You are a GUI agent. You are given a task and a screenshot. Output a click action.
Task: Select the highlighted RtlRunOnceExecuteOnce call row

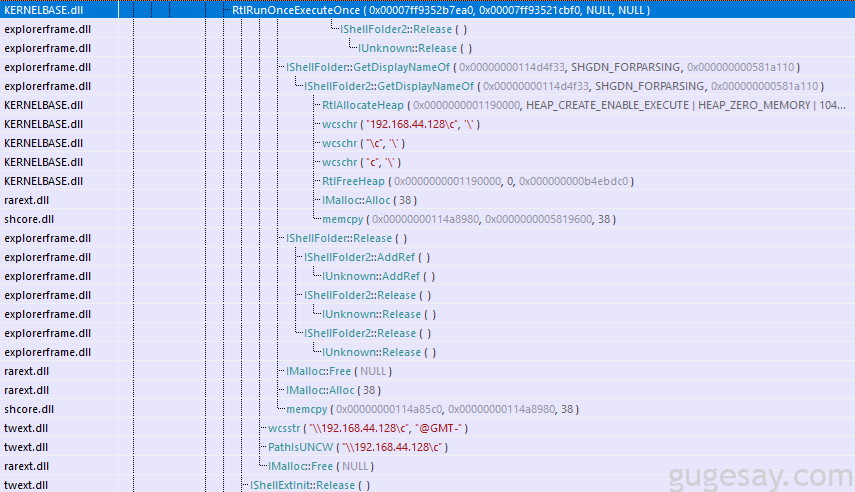tap(428, 10)
